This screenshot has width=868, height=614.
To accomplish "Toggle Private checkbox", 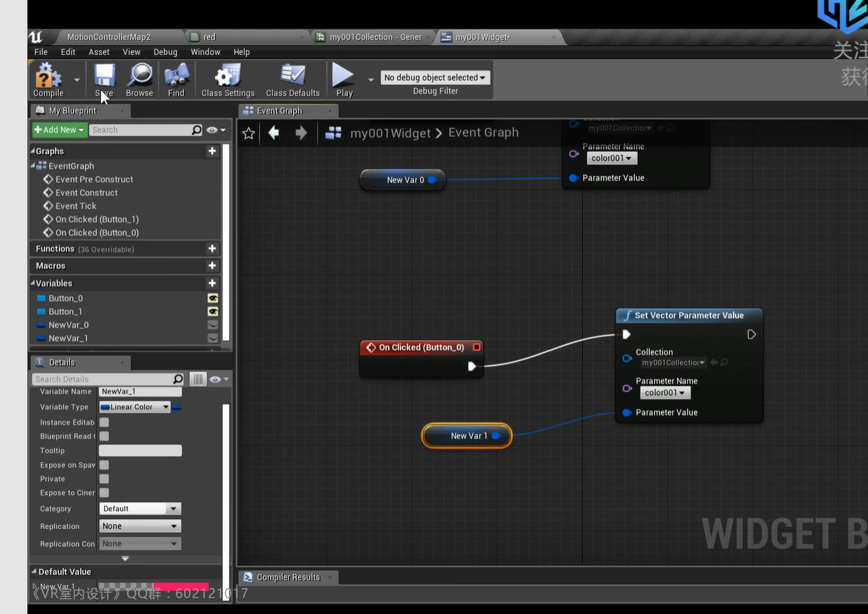I will click(x=104, y=479).
